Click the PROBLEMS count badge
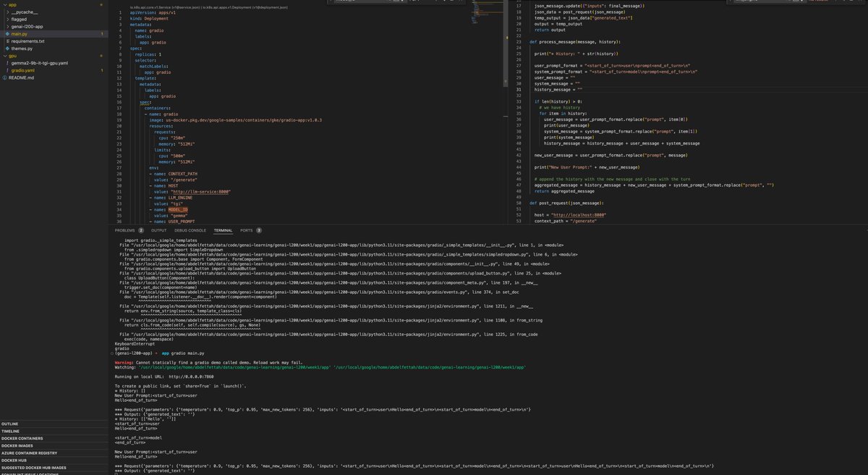868x475 pixels. (141, 230)
